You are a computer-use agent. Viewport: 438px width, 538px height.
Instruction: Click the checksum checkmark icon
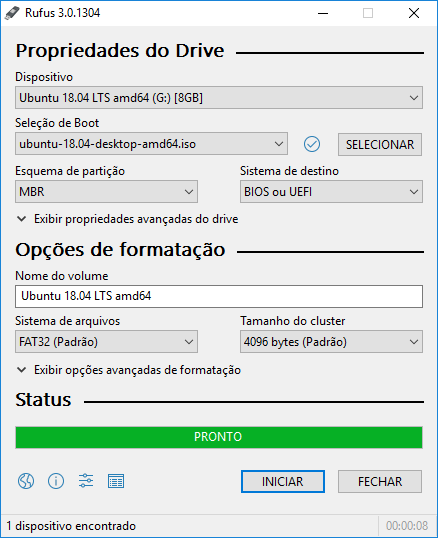click(x=312, y=144)
